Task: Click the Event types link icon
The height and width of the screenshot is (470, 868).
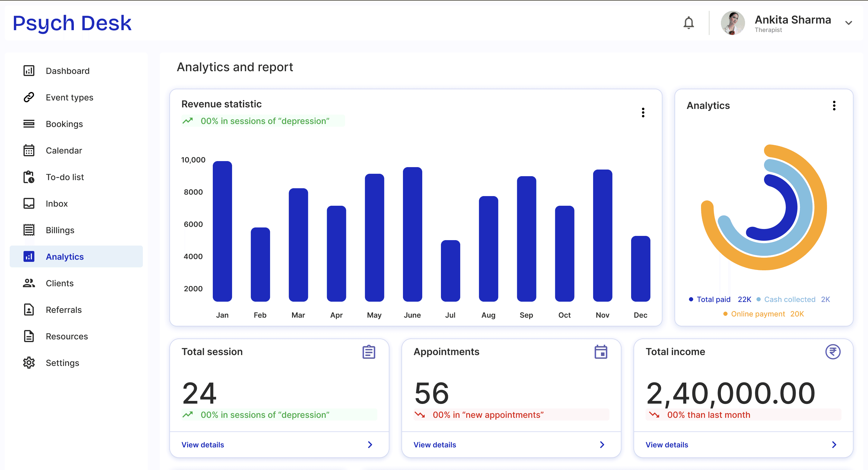Action: coord(29,97)
